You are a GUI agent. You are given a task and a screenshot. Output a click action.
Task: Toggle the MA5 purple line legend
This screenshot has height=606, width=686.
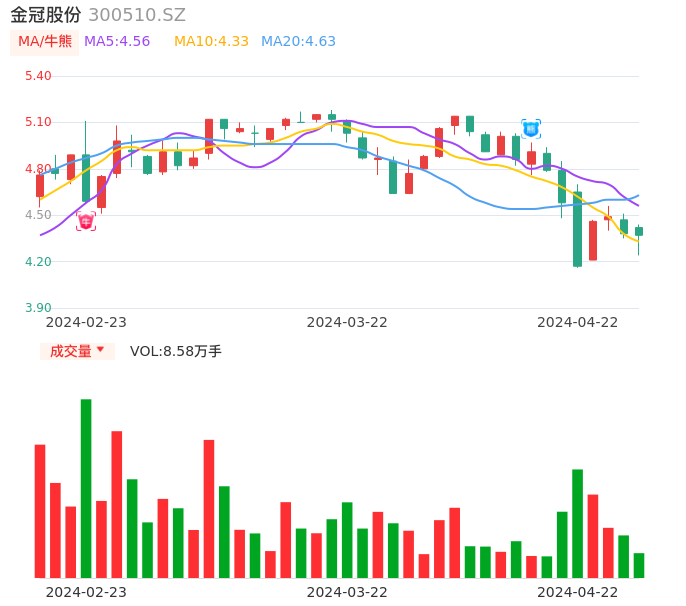(x=117, y=42)
